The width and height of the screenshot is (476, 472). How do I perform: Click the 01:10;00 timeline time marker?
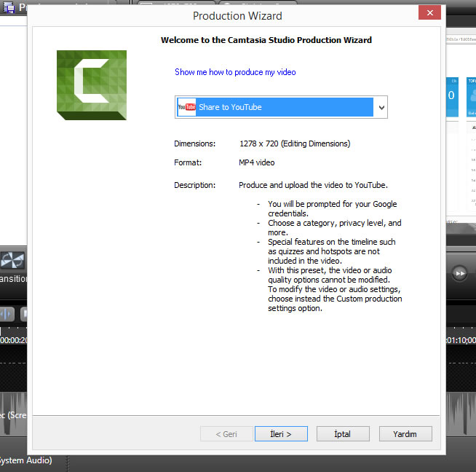click(x=461, y=340)
